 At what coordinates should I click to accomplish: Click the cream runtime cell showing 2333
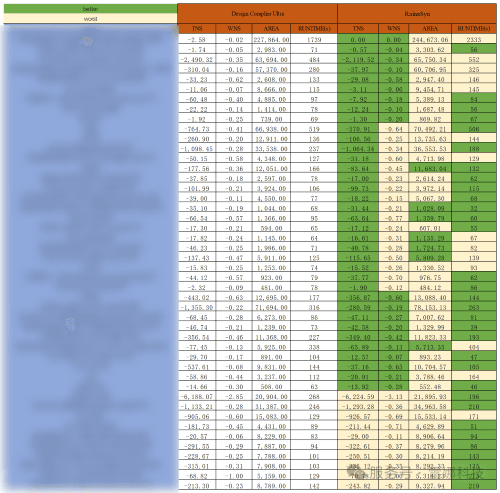(474, 39)
